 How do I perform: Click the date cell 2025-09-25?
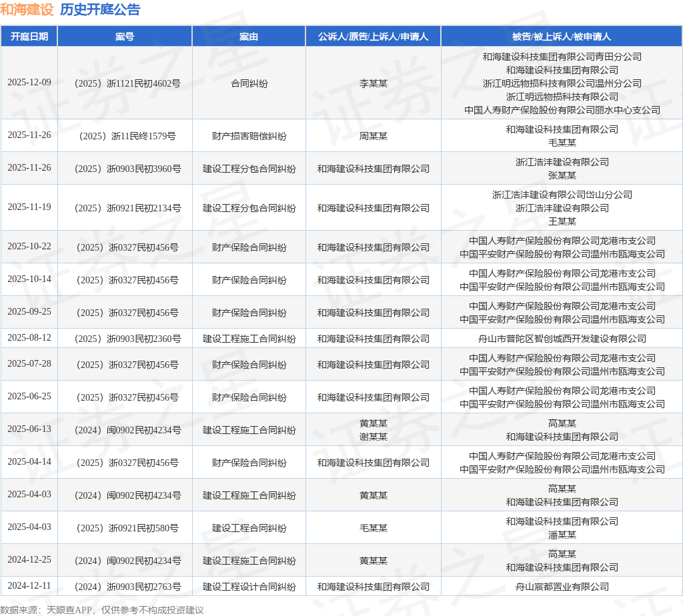point(29,312)
